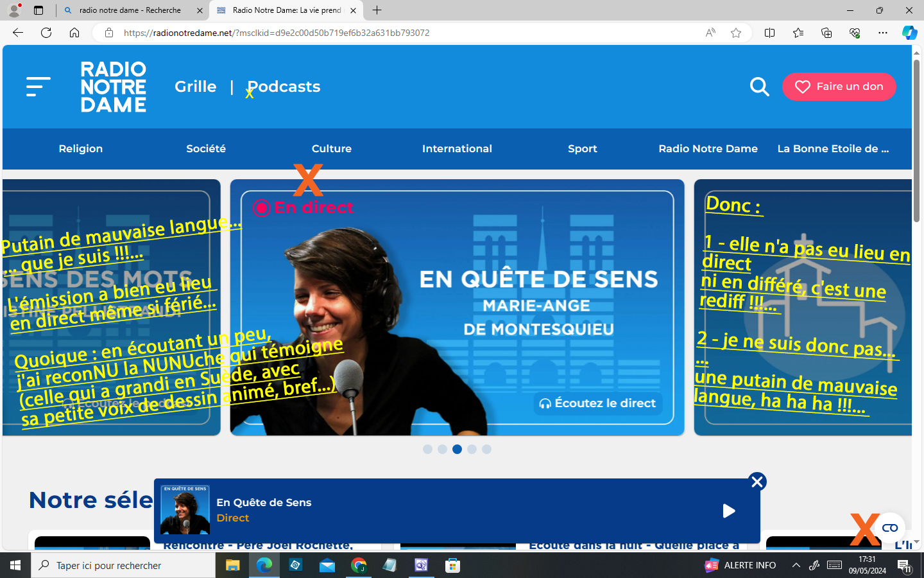This screenshot has width=924, height=578.
Task: Click the En Quête de Sens player thumbnail
Action: [x=185, y=510]
